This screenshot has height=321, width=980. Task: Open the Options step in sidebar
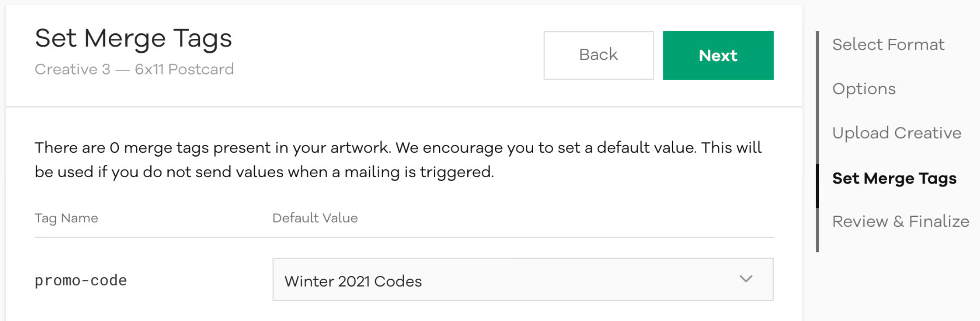click(x=864, y=89)
